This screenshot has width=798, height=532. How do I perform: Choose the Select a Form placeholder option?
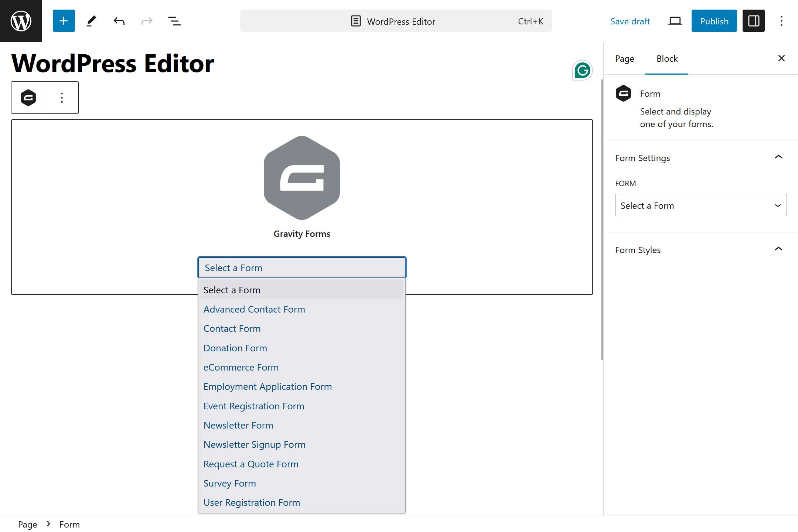click(302, 290)
